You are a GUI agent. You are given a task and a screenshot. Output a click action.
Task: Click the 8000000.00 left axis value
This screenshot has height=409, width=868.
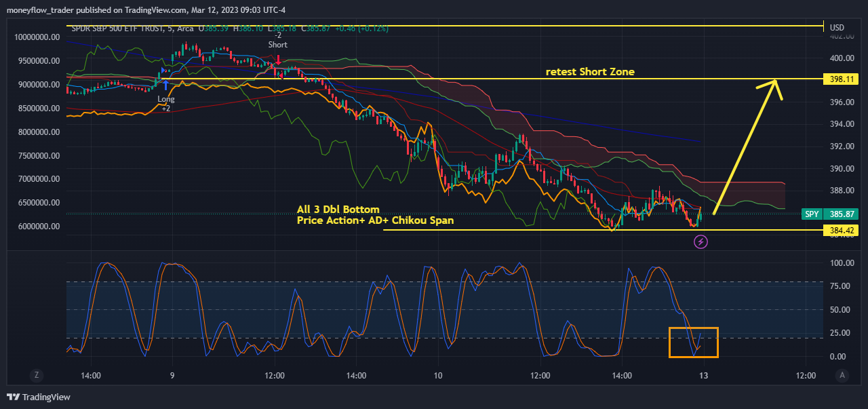coord(40,132)
